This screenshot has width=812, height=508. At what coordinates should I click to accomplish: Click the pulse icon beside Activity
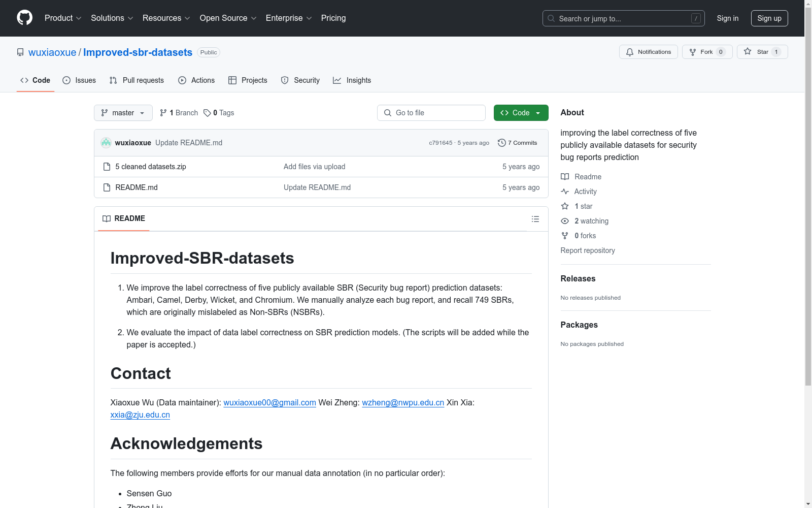(565, 192)
